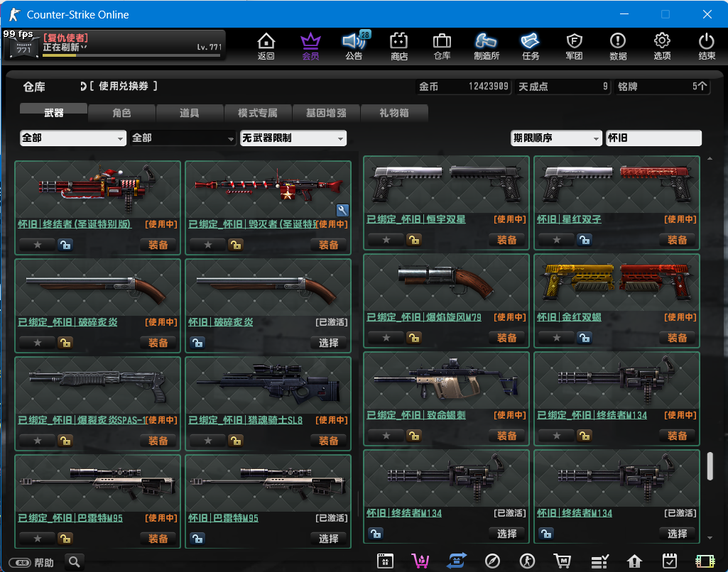Open the 已绑定_怀旧|致命蝎刺 name link
Image resolution: width=728 pixels, height=572 pixels.
pos(416,414)
